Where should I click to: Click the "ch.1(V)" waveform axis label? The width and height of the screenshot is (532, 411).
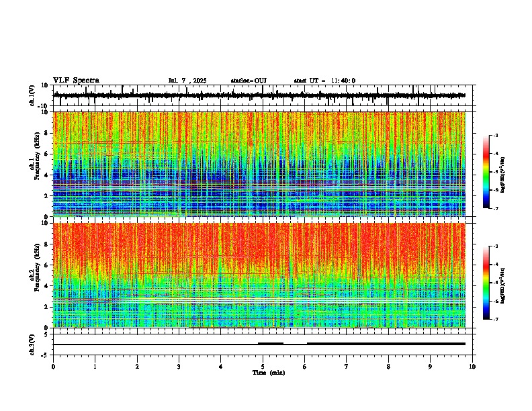tap(32, 95)
